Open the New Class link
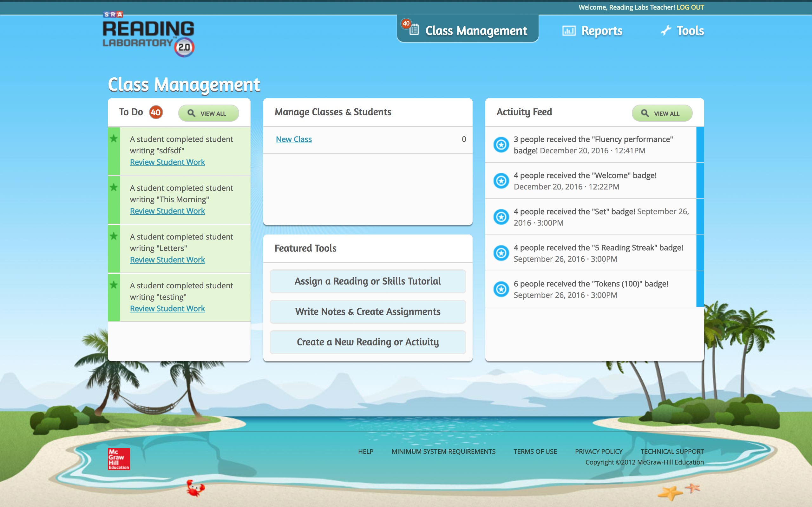812x507 pixels. (x=294, y=139)
